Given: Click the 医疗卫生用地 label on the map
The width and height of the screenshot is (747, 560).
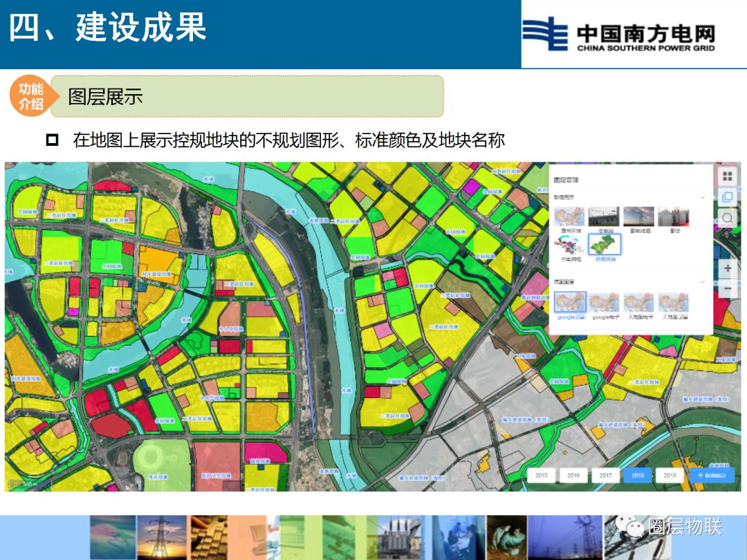Looking at the screenshot, I should [x=216, y=475].
